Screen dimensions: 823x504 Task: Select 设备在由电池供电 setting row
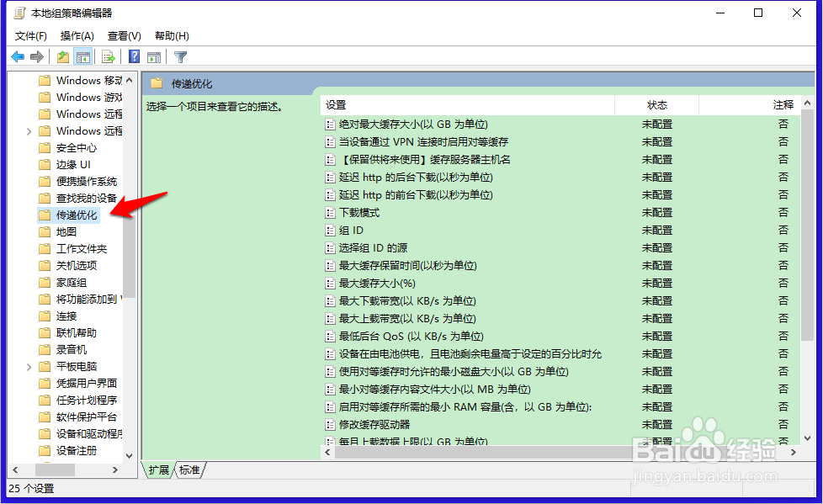(x=470, y=354)
